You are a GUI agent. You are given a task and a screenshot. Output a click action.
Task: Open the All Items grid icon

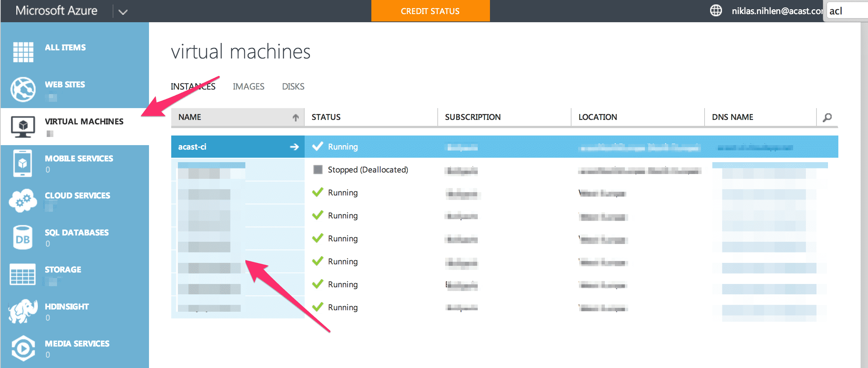23,52
